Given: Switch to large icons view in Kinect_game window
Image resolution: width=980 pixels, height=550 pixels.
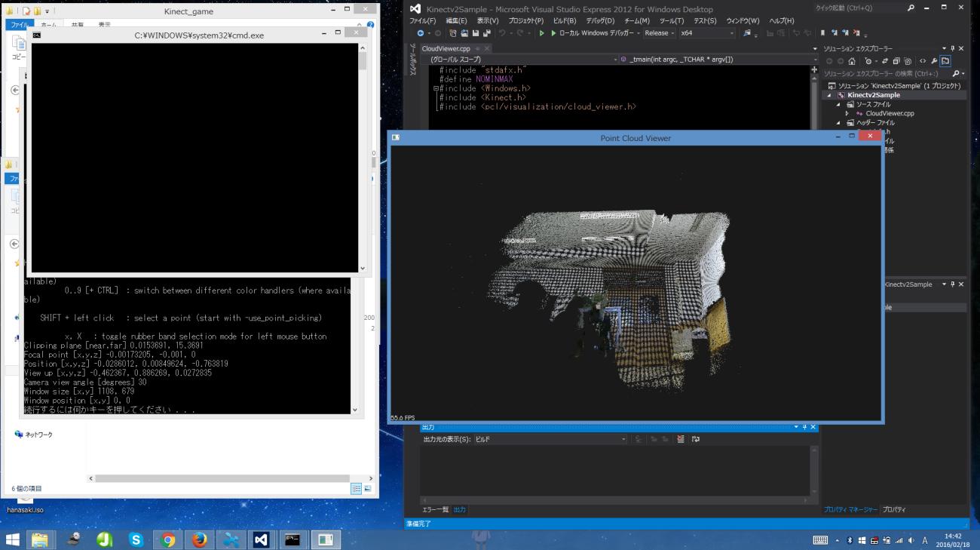Looking at the screenshot, I should tap(368, 489).
